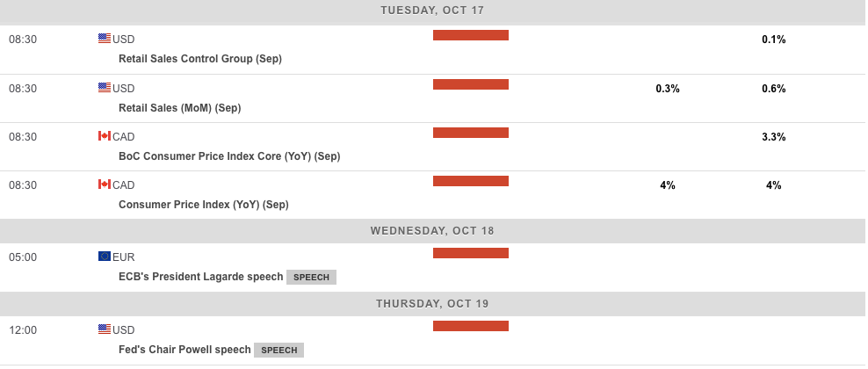The image size is (868, 369).
Task: Click the SPEECH tag next to Lagarde speech
Action: coord(311,278)
